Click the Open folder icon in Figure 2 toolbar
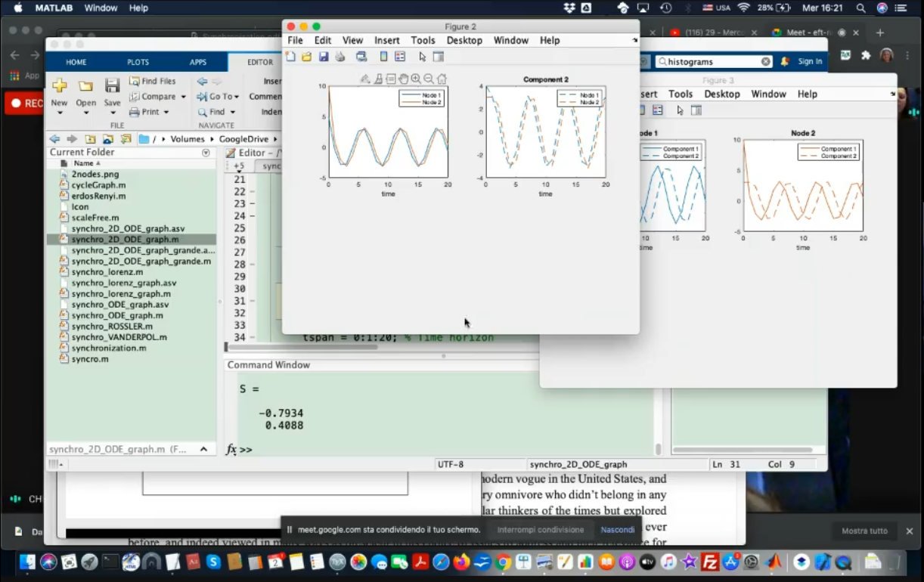The image size is (924, 582). [x=307, y=57]
